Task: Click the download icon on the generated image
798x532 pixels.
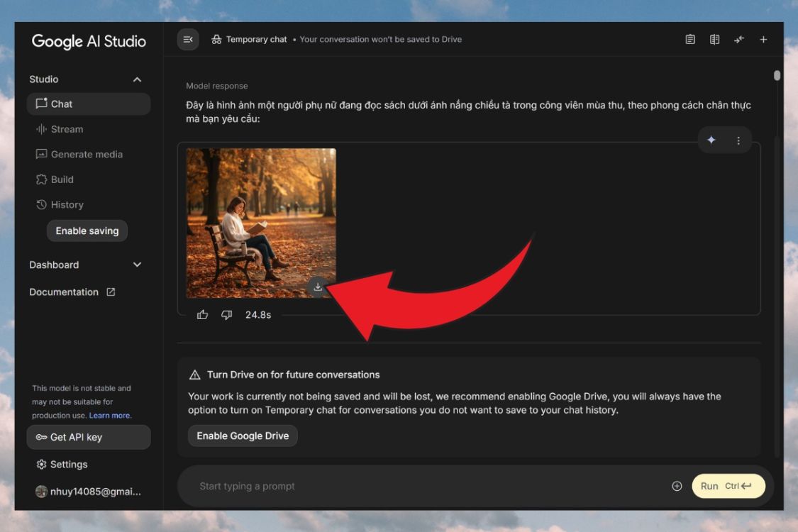Action: pos(318,287)
